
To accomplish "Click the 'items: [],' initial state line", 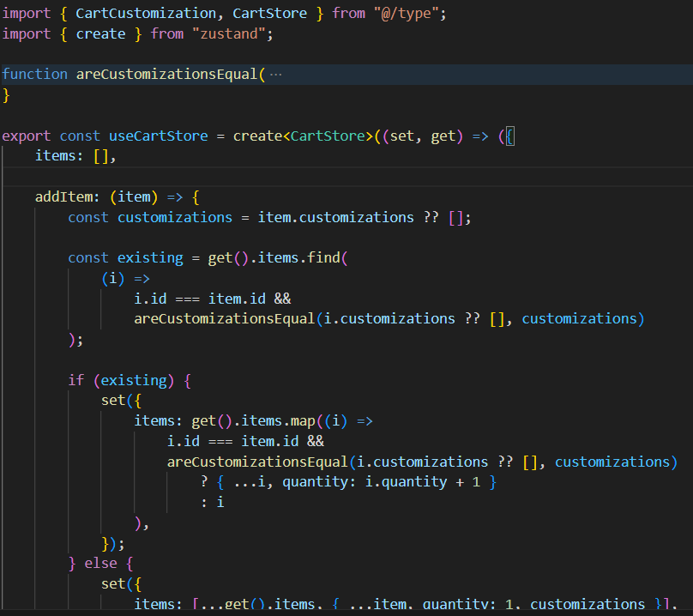I will coord(75,156).
